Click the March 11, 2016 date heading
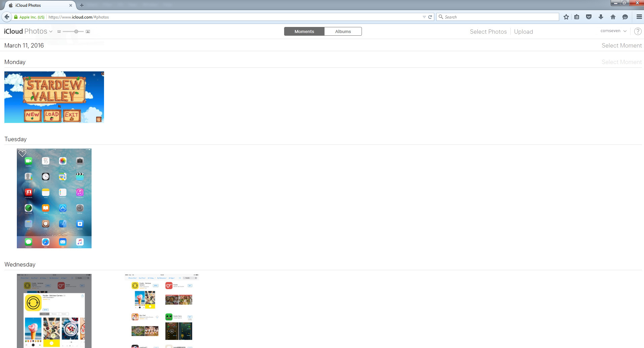The height and width of the screenshot is (348, 644). pyautogui.click(x=24, y=45)
